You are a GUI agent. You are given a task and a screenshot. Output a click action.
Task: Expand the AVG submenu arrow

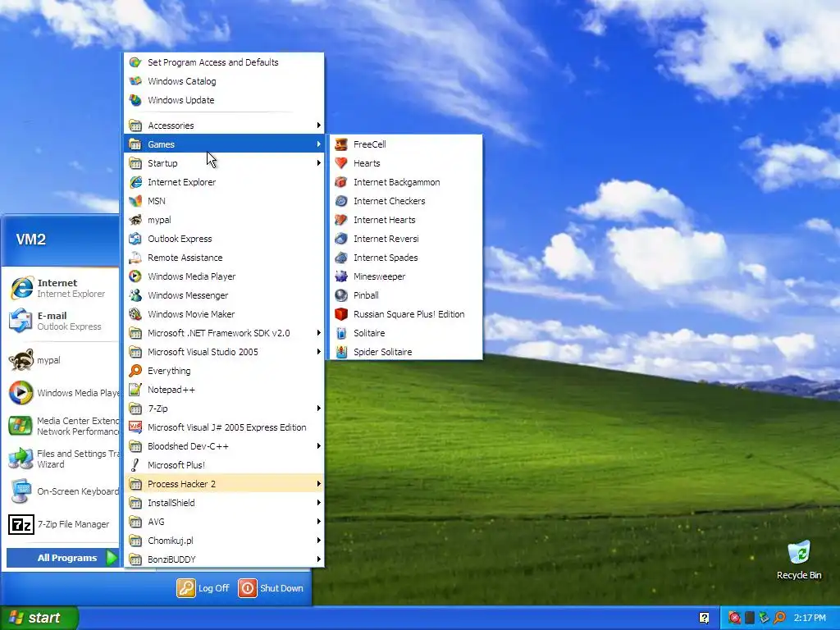tap(319, 522)
